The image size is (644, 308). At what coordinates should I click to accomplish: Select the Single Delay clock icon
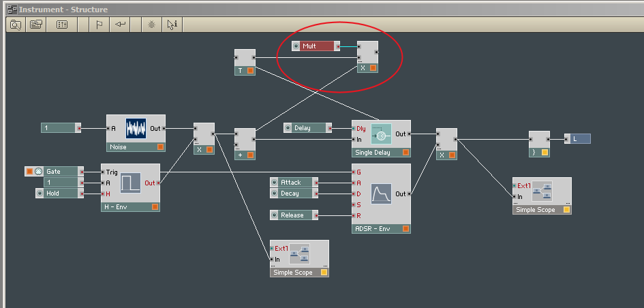pos(381,134)
